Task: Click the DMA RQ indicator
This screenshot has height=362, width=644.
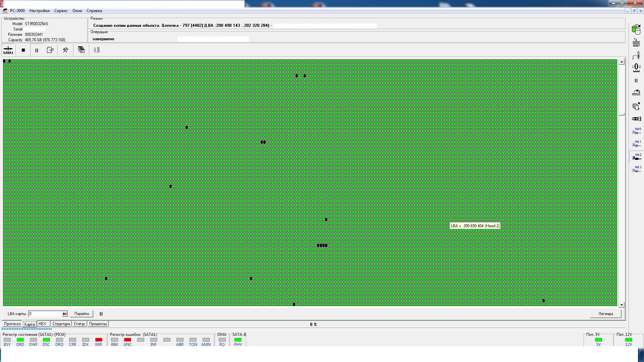Action: tap(222, 340)
